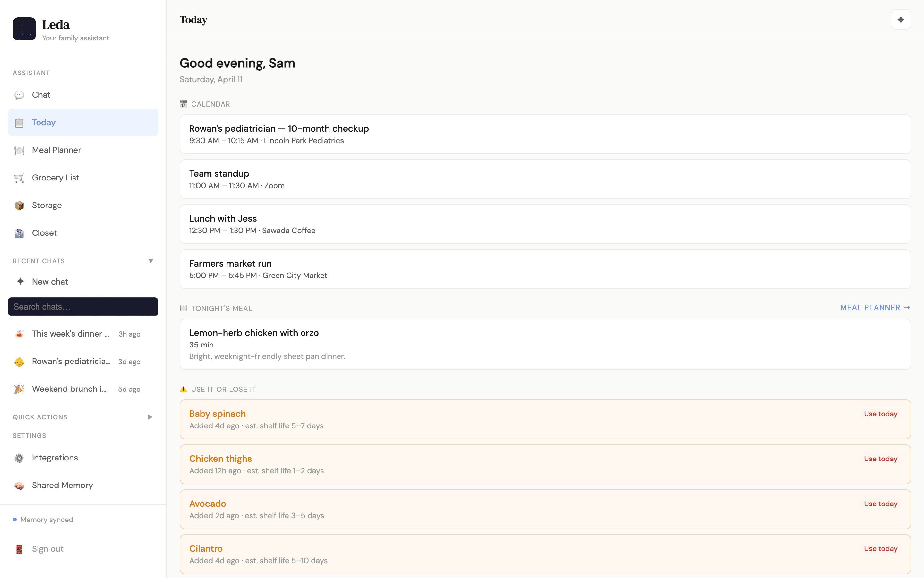
Task: Click Sign out
Action: (x=83, y=548)
